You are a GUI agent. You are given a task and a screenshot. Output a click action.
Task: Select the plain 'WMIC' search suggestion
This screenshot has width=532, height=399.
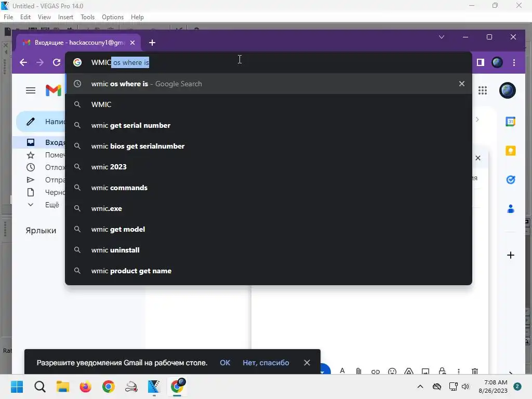[x=269, y=104]
